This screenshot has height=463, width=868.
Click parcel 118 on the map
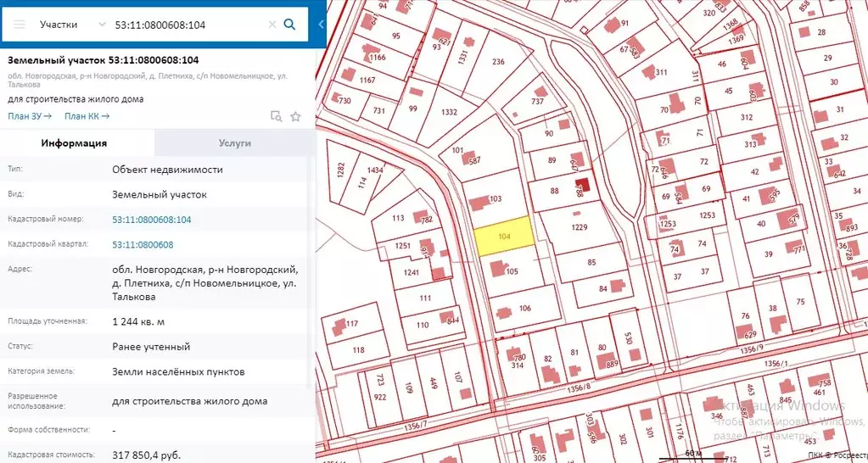358,349
